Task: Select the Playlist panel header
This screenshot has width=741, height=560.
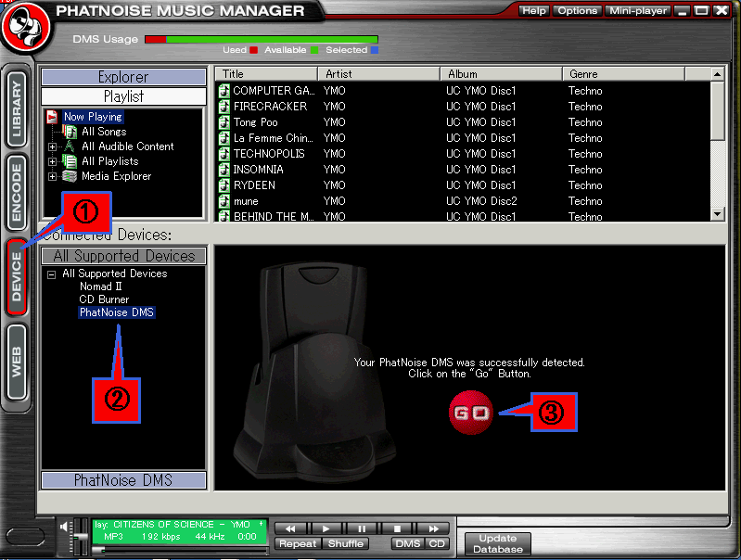Action: point(124,96)
